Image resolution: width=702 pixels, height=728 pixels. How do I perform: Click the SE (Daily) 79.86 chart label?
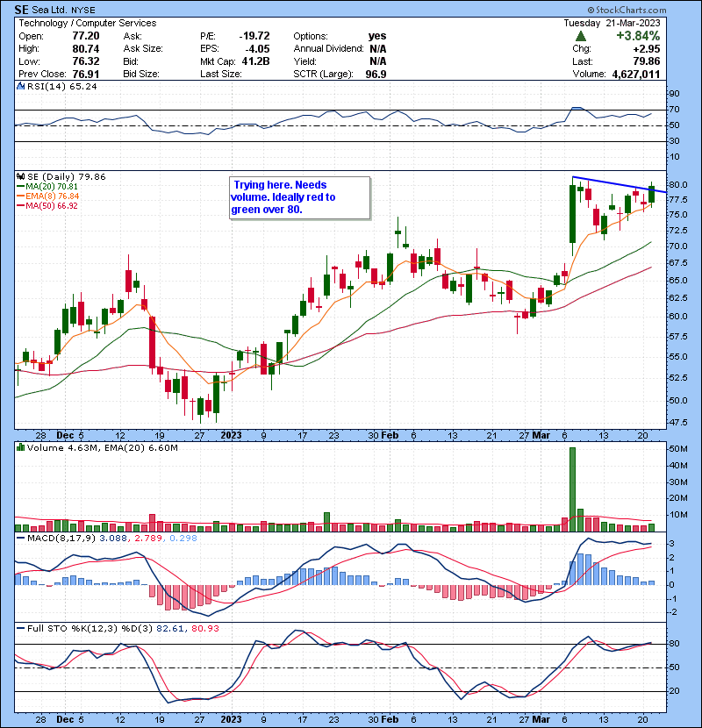(x=67, y=176)
